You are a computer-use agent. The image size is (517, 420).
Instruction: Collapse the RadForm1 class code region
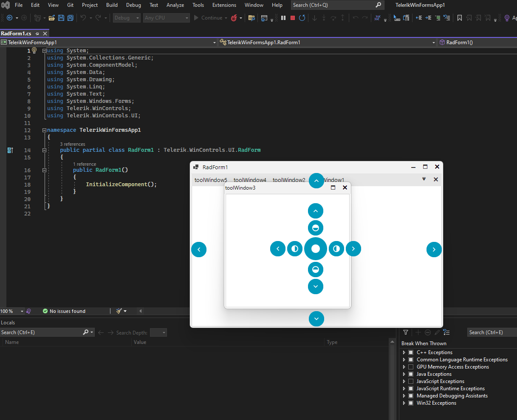[x=45, y=150]
